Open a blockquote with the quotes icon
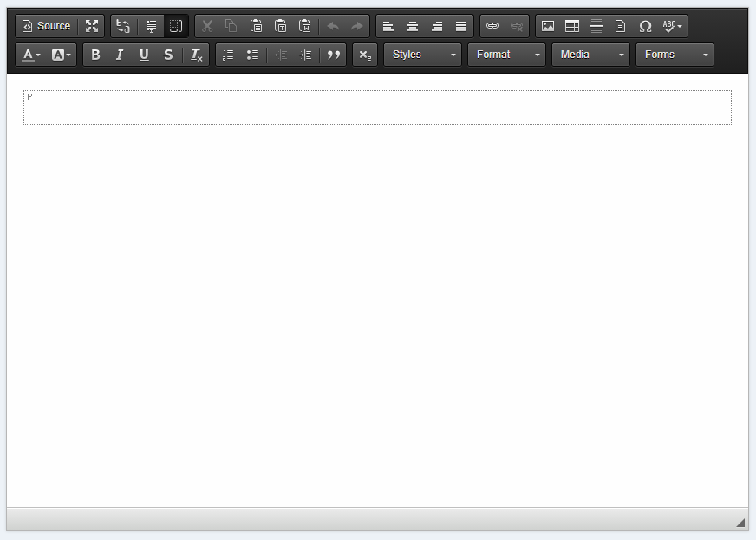This screenshot has height=540, width=756. (333, 54)
